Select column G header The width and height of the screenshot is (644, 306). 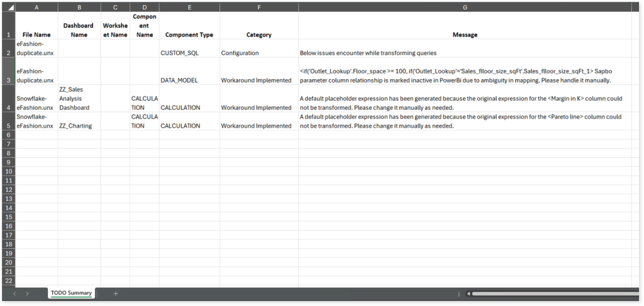pyautogui.click(x=464, y=7)
